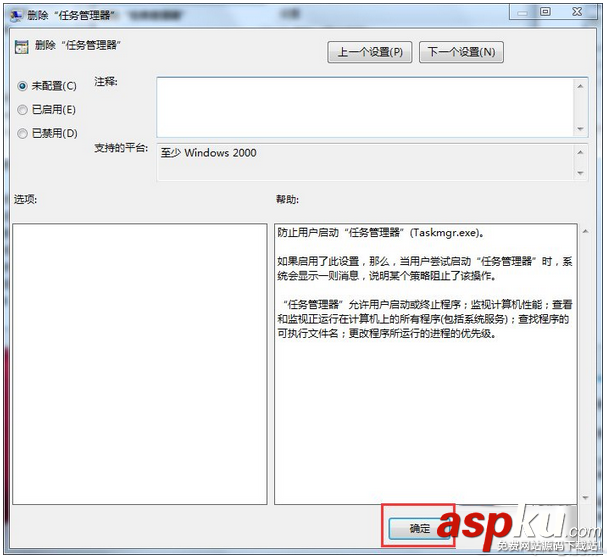Click inside the 注释 comment text box

click(365, 107)
